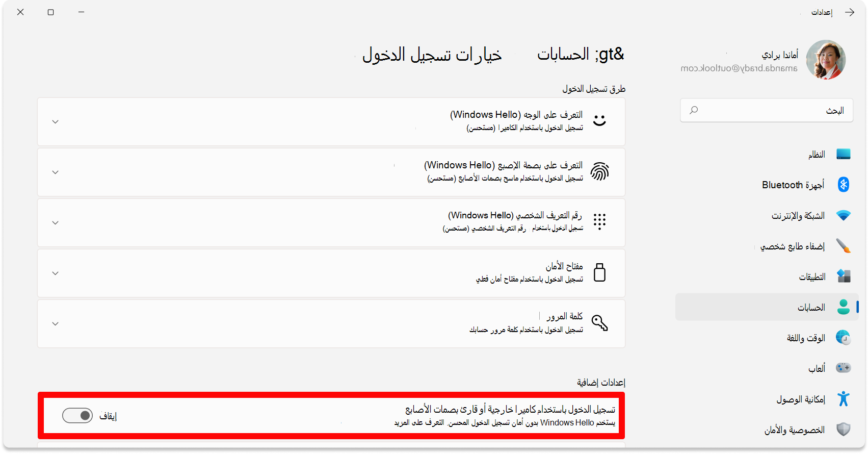Click the account email address

point(739,68)
